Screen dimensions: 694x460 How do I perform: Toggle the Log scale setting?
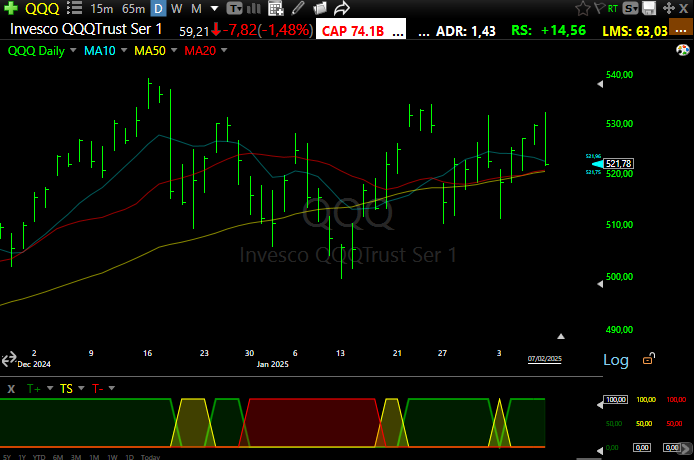coord(616,360)
